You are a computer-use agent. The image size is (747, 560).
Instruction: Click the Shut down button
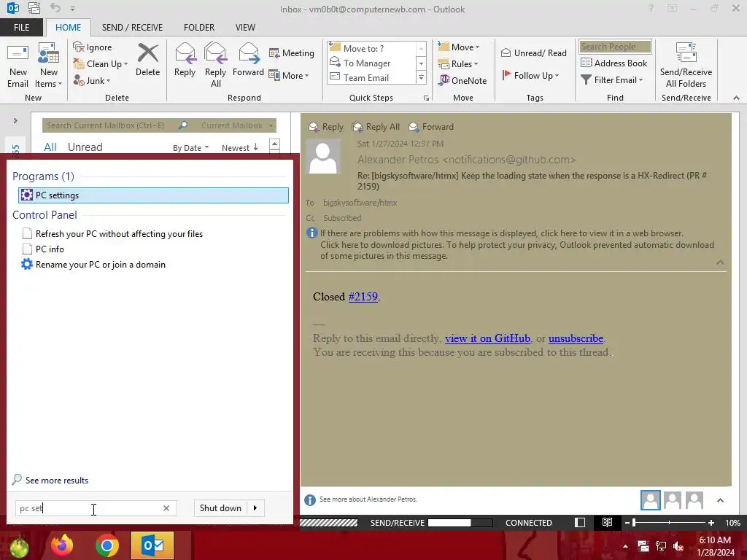(220, 508)
